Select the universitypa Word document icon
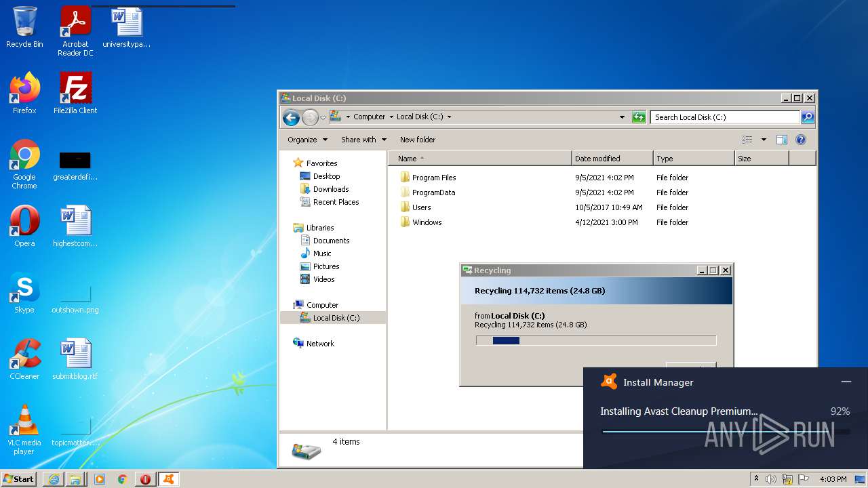This screenshot has width=868, height=488. pyautogui.click(x=127, y=28)
